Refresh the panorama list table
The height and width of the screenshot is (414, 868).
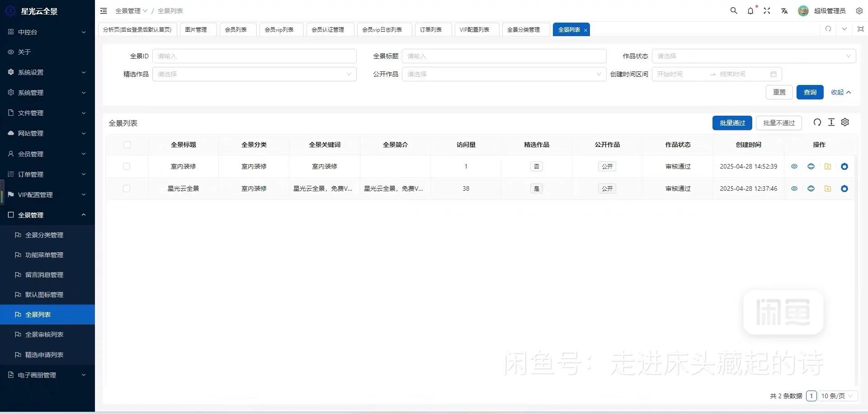[x=817, y=122]
